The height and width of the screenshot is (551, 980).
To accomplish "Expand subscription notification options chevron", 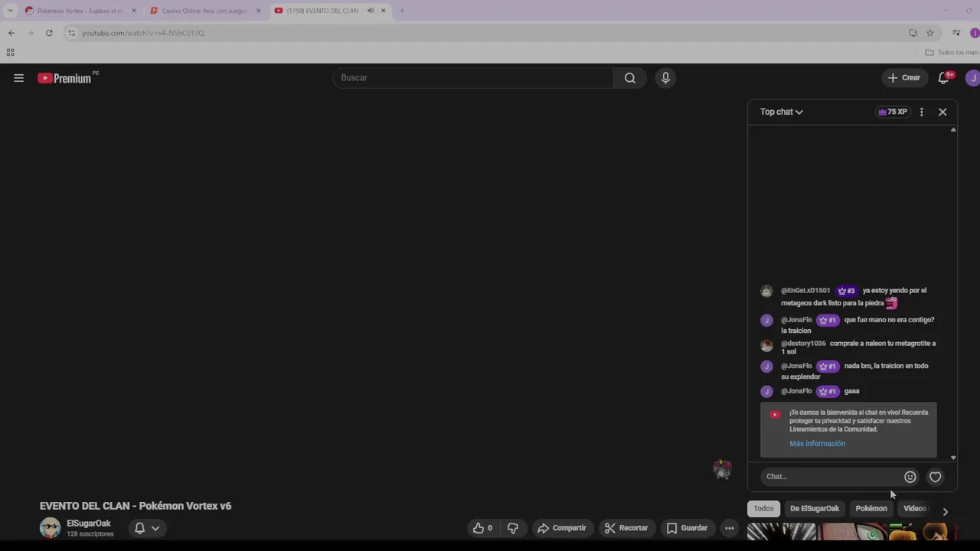I will click(155, 528).
